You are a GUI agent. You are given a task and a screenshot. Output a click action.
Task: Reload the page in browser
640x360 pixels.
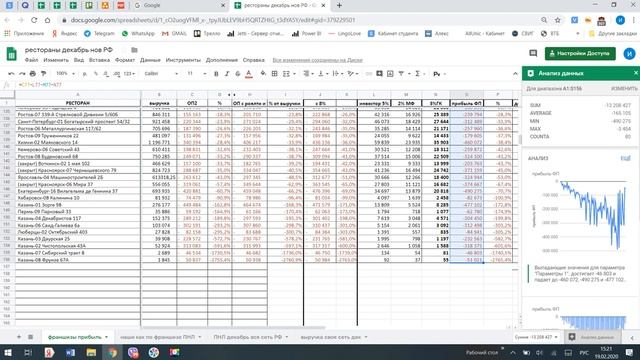tap(34, 20)
